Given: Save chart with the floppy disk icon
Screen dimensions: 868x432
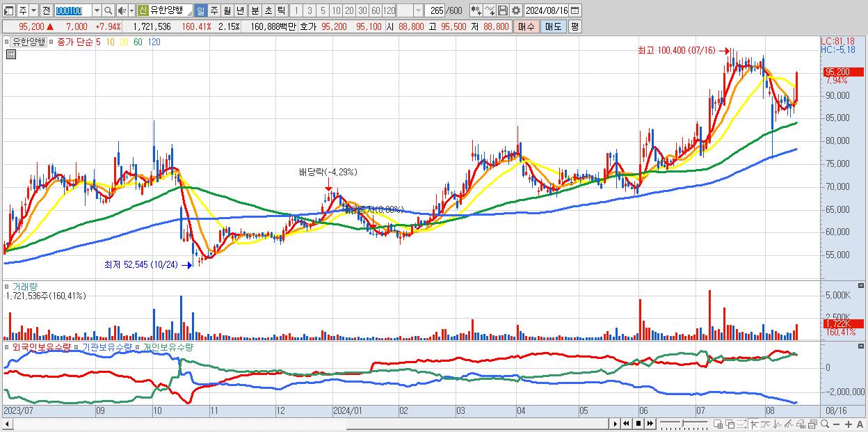Looking at the screenshot, I should point(503,10).
